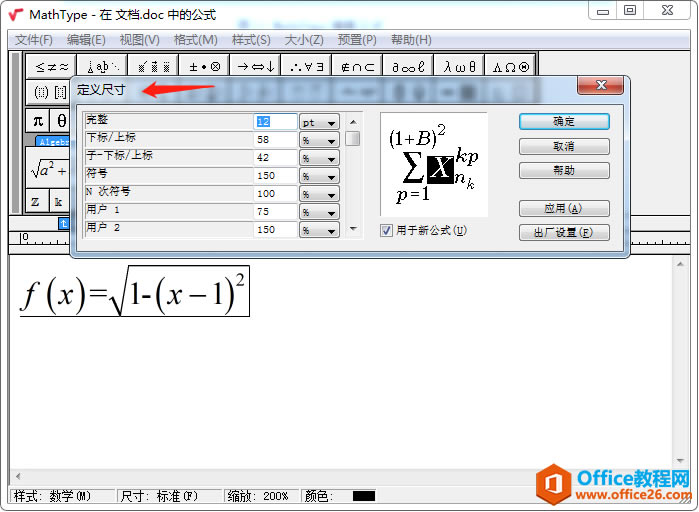Open the operator symbols palette (±•⊗)
The width and height of the screenshot is (699, 512).
tap(204, 66)
